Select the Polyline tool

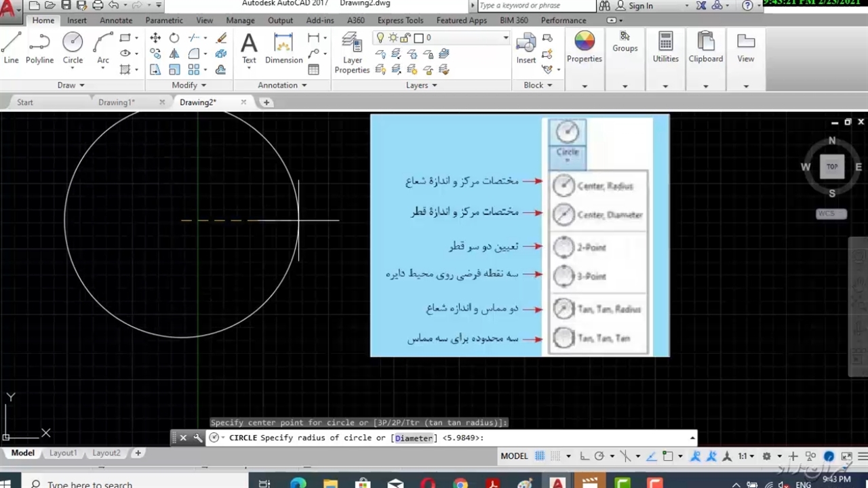[x=39, y=47]
